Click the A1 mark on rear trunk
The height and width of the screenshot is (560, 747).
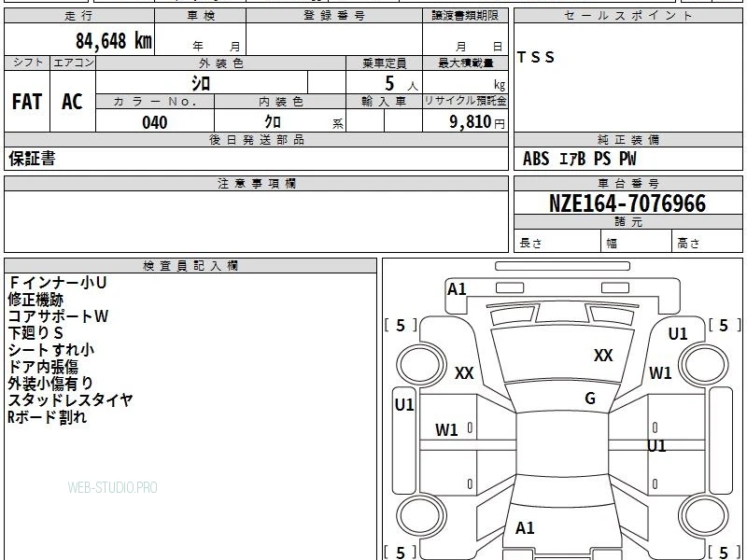point(525,528)
